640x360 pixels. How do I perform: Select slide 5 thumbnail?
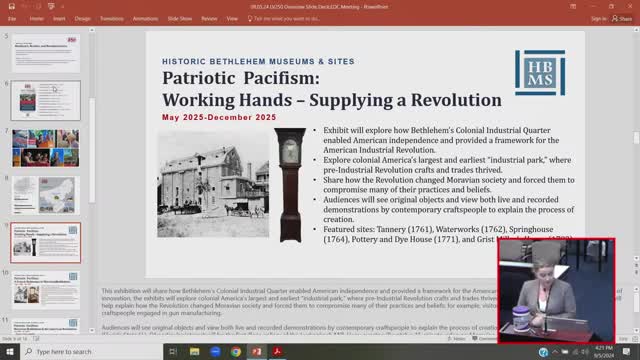[x=46, y=53]
